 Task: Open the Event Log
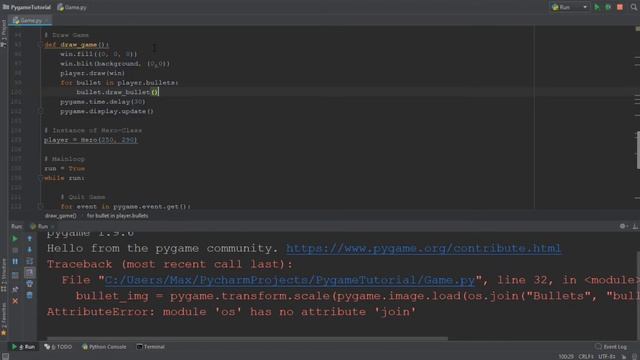click(x=611, y=347)
